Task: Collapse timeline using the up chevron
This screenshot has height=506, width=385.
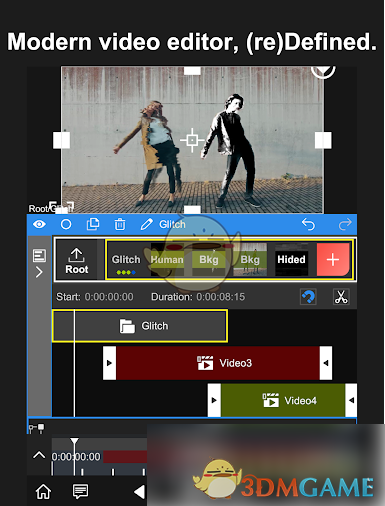Action: (39, 455)
